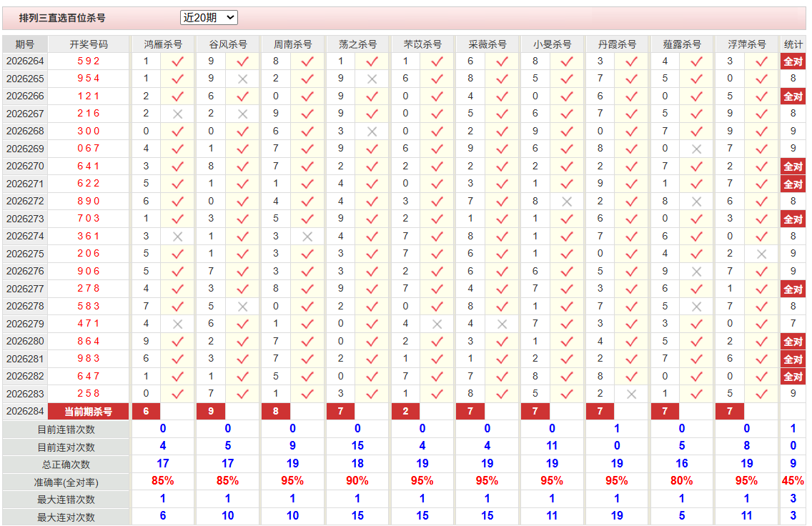Screen dimensions: 812x526
Task: Click the 期号 column header
Action: (25, 44)
